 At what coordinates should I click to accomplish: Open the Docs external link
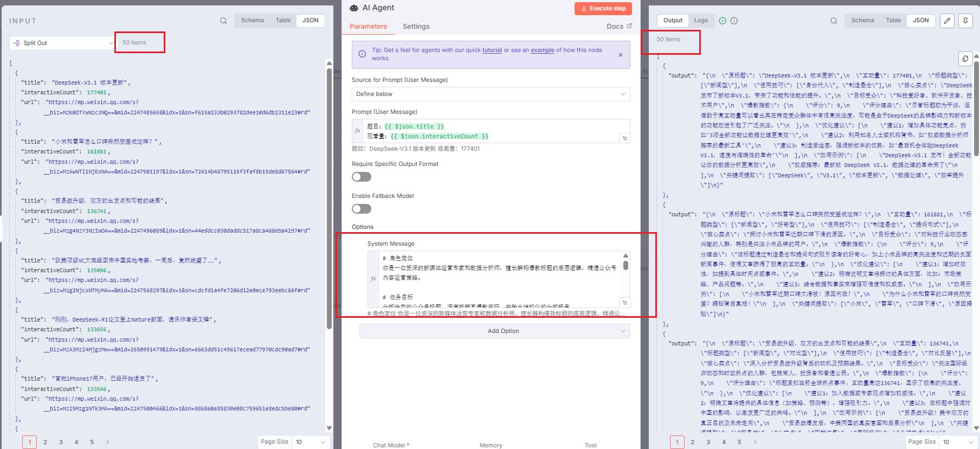(x=619, y=26)
